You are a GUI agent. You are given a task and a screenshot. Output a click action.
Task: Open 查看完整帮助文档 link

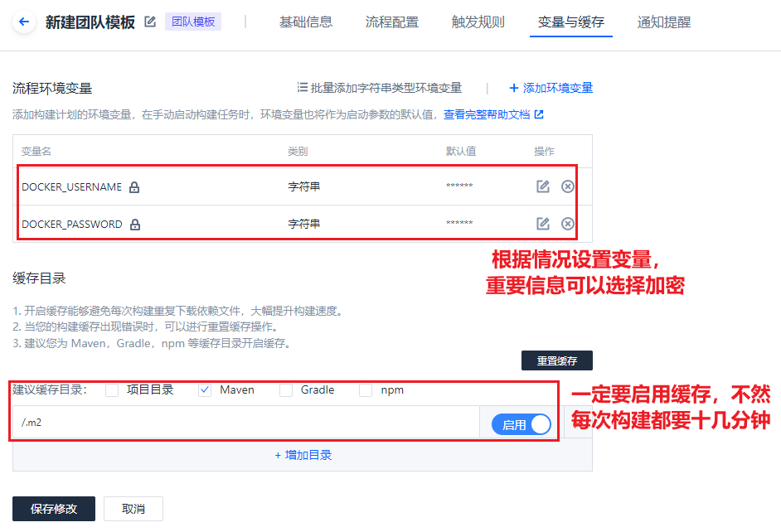(487, 114)
